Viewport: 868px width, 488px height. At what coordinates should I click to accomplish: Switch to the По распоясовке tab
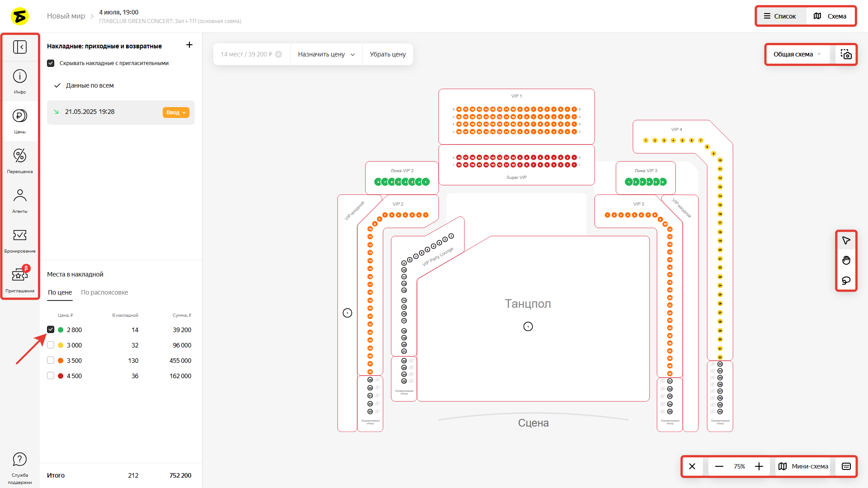point(104,292)
